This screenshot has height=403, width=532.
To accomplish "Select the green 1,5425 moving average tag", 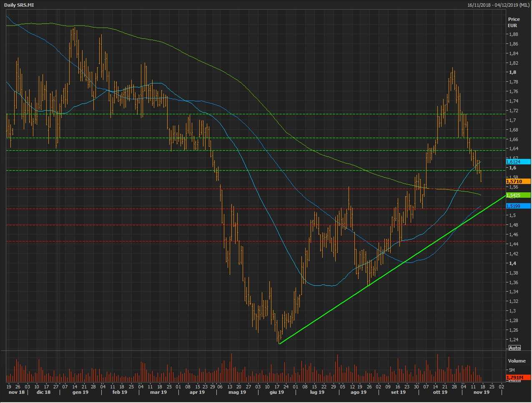I will pos(518,195).
